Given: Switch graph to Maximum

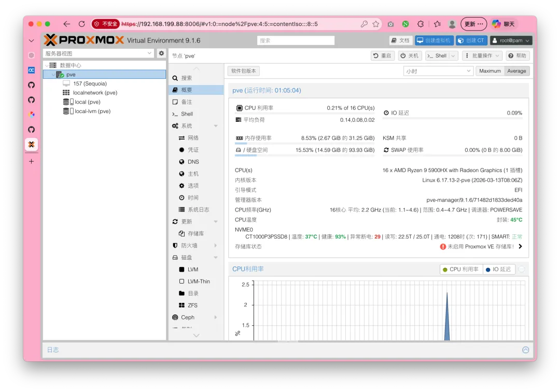Looking at the screenshot, I should coord(490,71).
